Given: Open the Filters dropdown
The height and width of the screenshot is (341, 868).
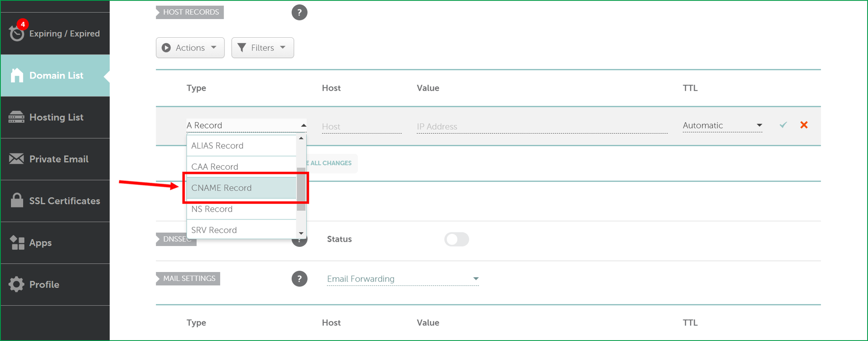Looking at the screenshot, I should point(263,48).
